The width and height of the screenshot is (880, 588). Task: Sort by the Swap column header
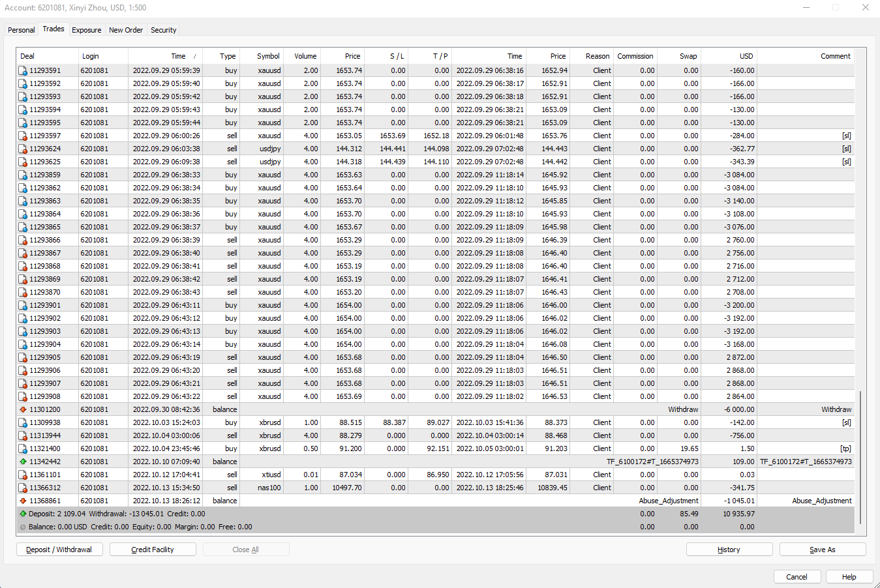(679, 56)
